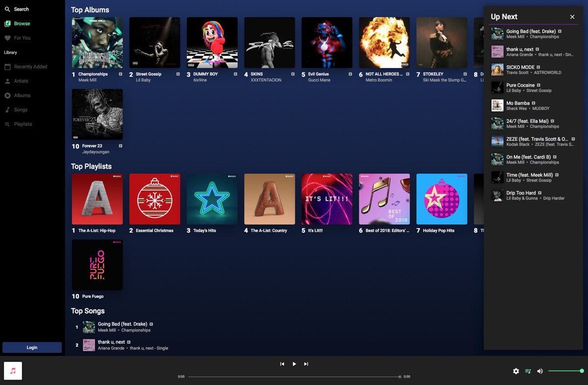Select SICKO MODE in Up Next queue
The height and width of the screenshot is (385, 588).
pyautogui.click(x=533, y=70)
